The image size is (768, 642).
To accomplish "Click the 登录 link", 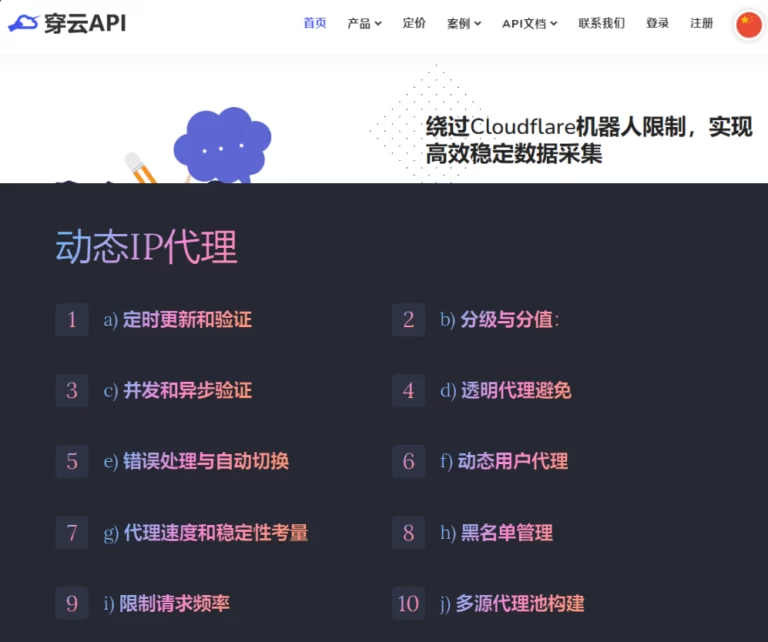I will (x=657, y=23).
